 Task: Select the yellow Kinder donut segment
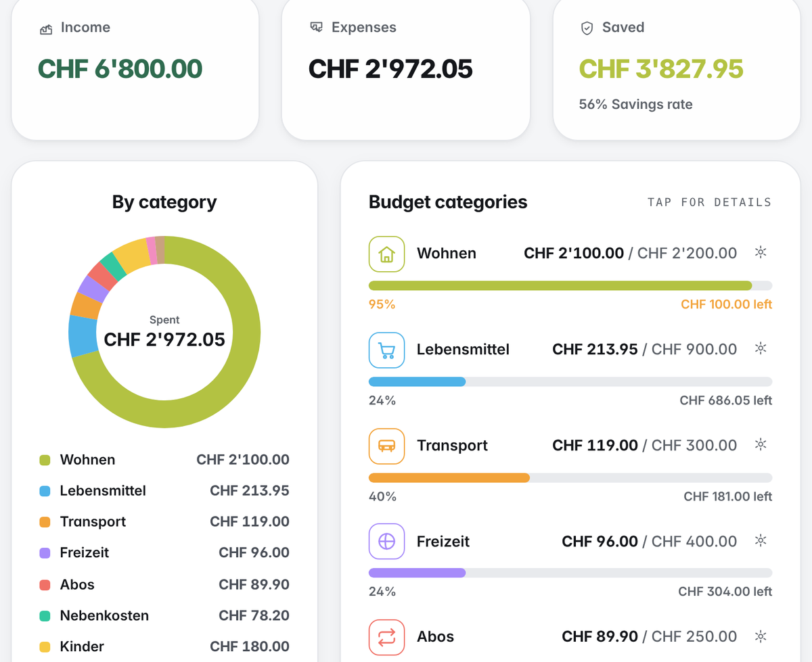[131, 254]
